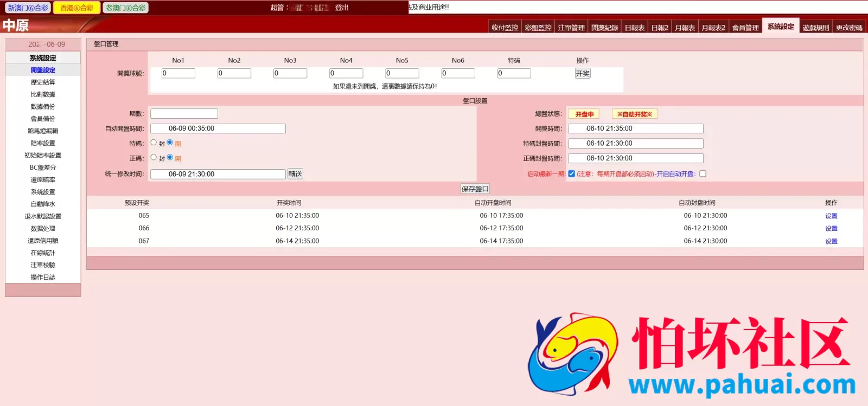
Task: Focus the 期數 input field
Action: (184, 113)
